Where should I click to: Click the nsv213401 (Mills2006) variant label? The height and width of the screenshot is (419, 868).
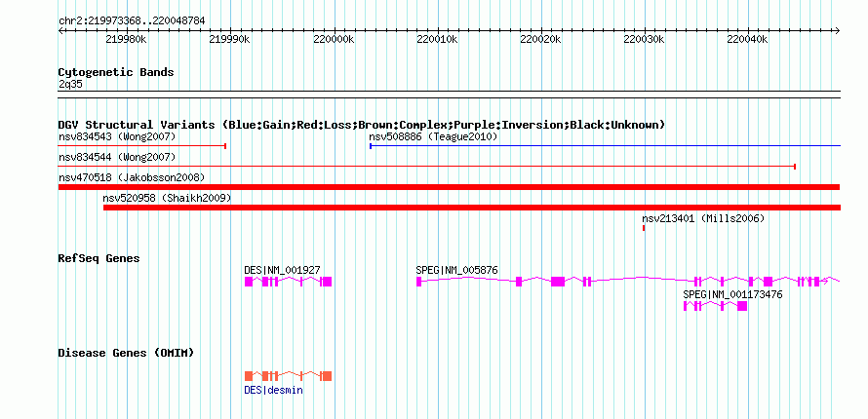coord(703,218)
